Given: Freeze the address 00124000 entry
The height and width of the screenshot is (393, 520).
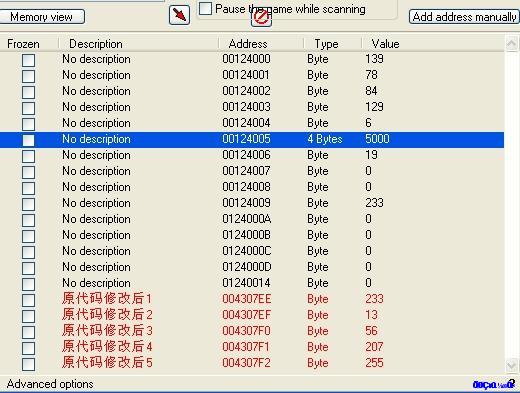Looking at the screenshot, I should click(x=28, y=60).
